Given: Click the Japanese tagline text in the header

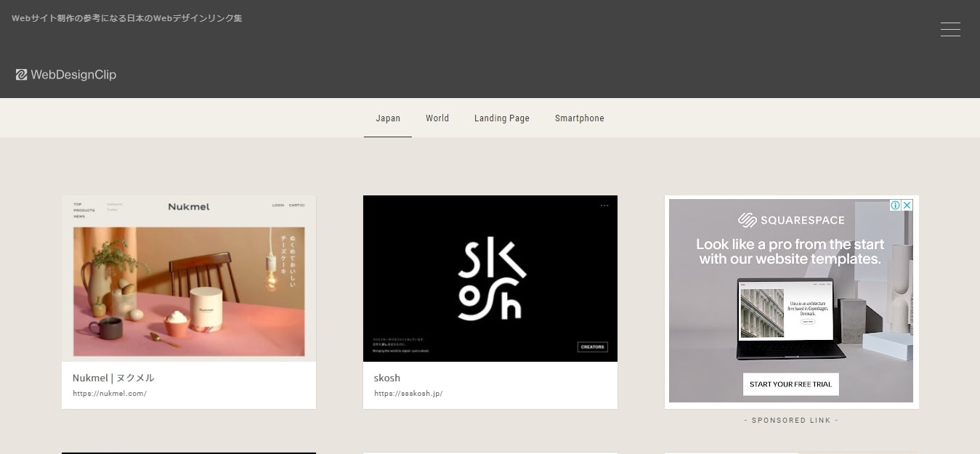Looking at the screenshot, I should click(127, 18).
